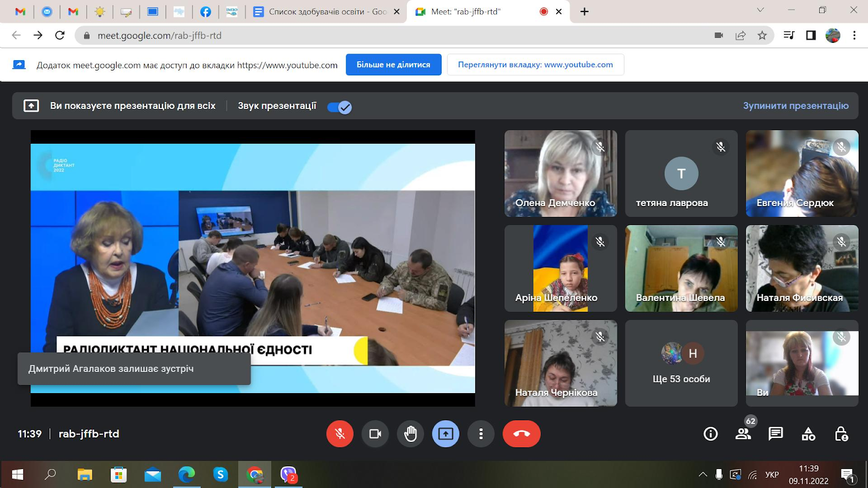Toggle Chrome side panel icon
This screenshot has height=488, width=868.
click(811, 35)
